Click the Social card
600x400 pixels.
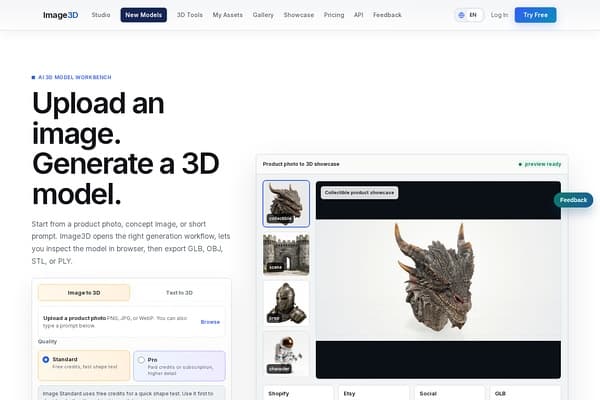pyautogui.click(x=449, y=393)
